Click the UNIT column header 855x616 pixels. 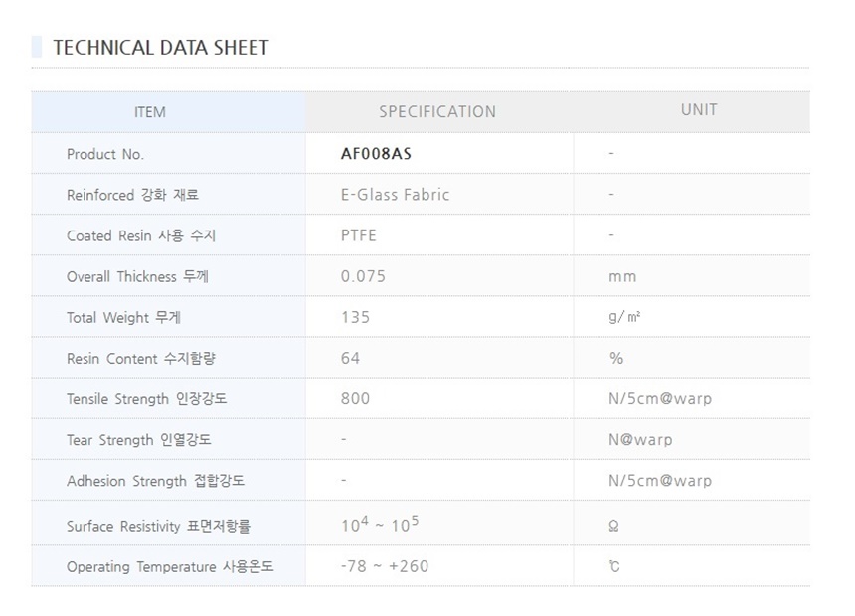coord(699,110)
